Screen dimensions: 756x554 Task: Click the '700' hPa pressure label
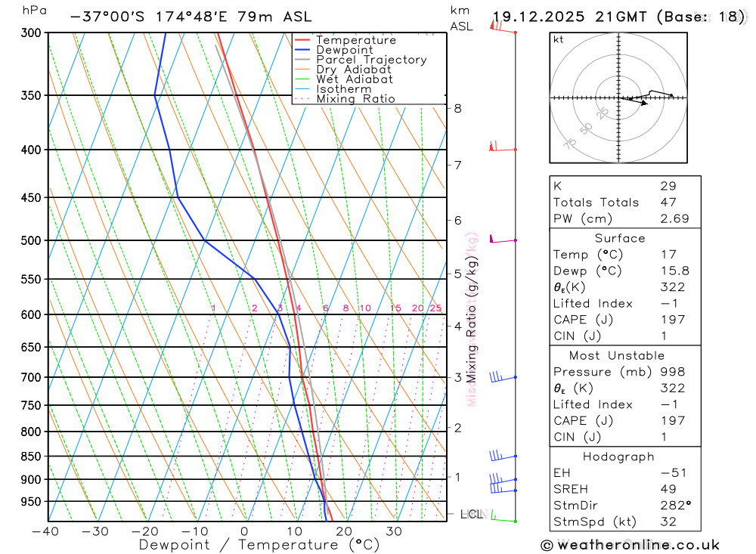(31, 378)
